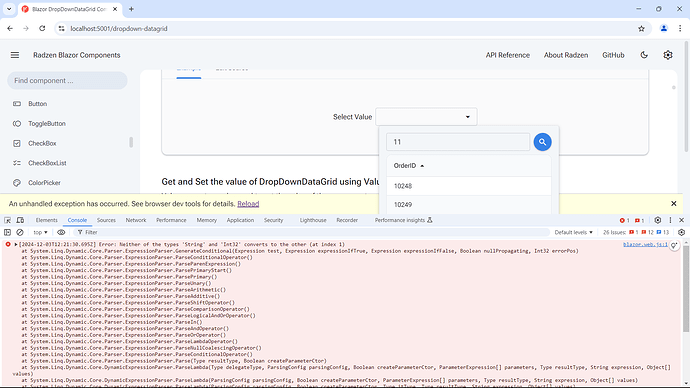Screen dimensions: 690x388
Task: Click the issues count badge next to errors
Action: coord(639,220)
